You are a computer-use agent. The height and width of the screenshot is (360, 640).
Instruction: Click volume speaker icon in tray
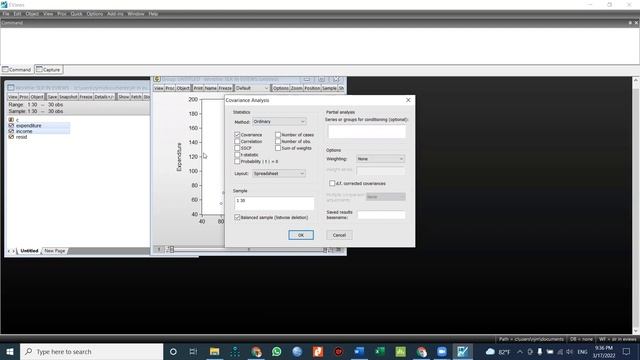pyautogui.click(x=570, y=352)
